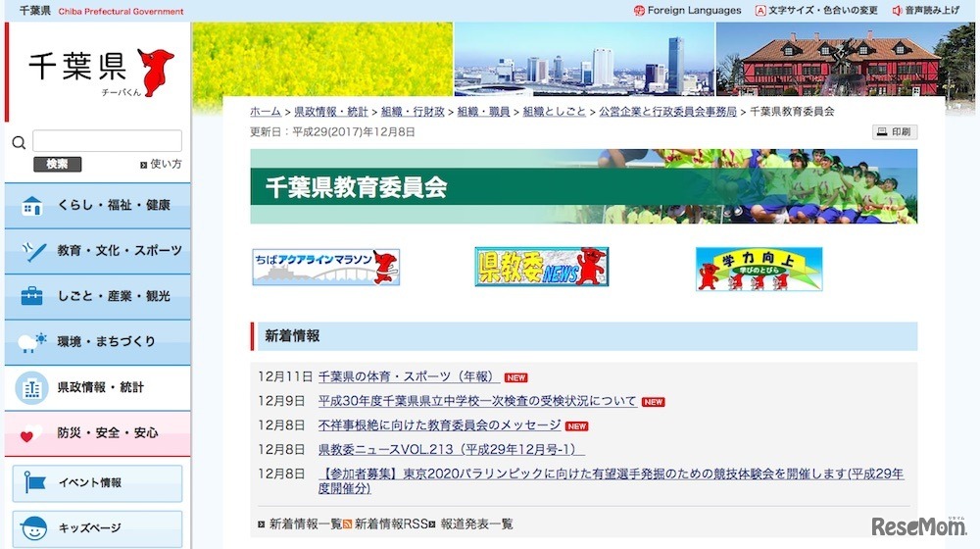Open 不祥事根絶に向けた教育委員会のメッセージ link
Image resolution: width=980 pixels, height=549 pixels.
[x=439, y=425]
